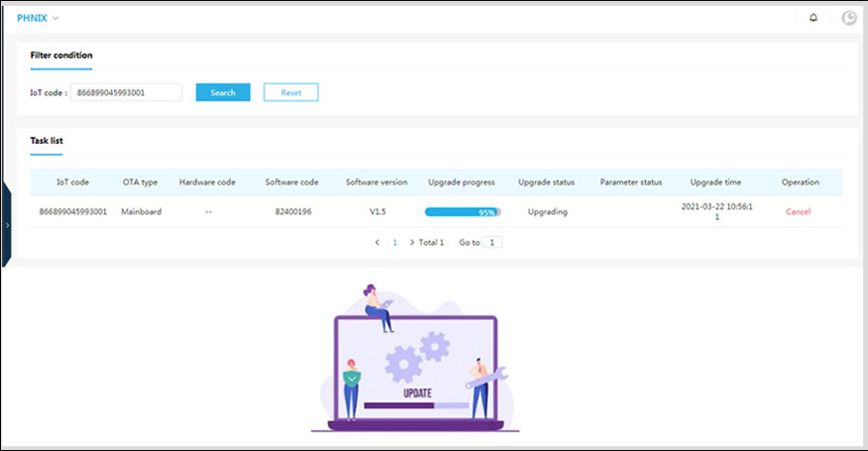Viewport: 868px width, 451px height.
Task: Open the notifications bell icon
Action: point(813,17)
